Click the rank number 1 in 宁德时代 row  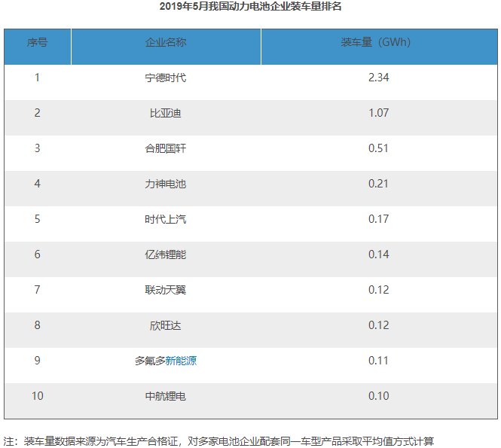coord(38,78)
